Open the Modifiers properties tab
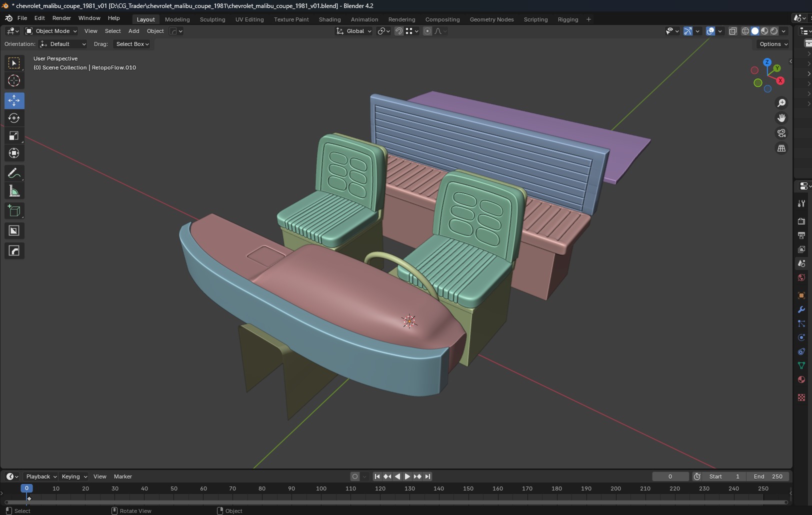Viewport: 812px width, 515px height. [801, 309]
